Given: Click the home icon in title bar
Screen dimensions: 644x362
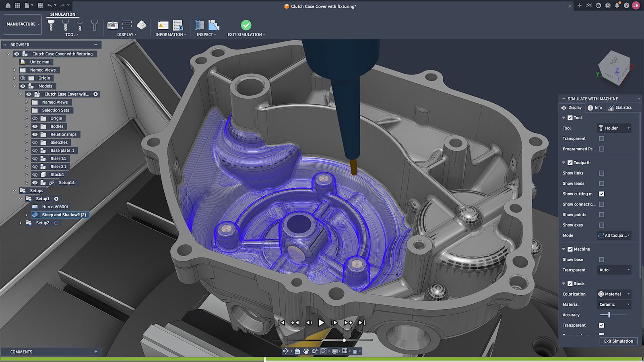Looking at the screenshot, I should click(8, 6).
